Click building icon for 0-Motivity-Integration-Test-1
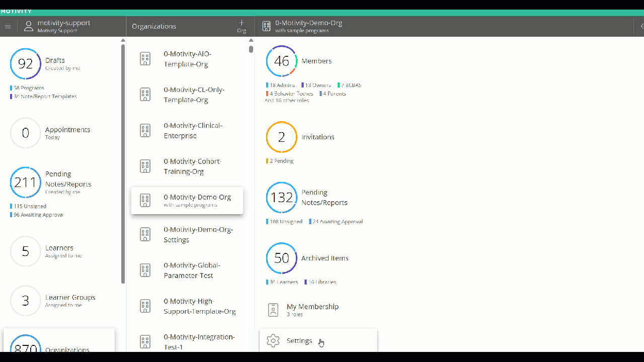 [145, 341]
